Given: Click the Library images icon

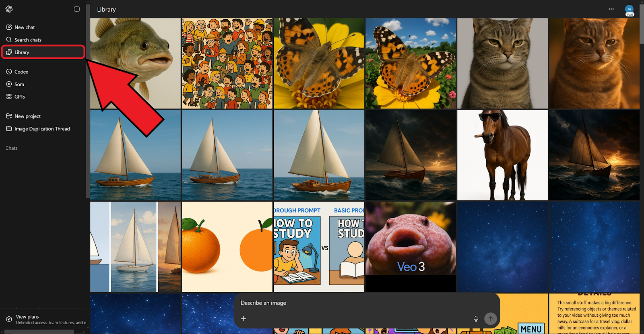Looking at the screenshot, I should click(x=9, y=52).
